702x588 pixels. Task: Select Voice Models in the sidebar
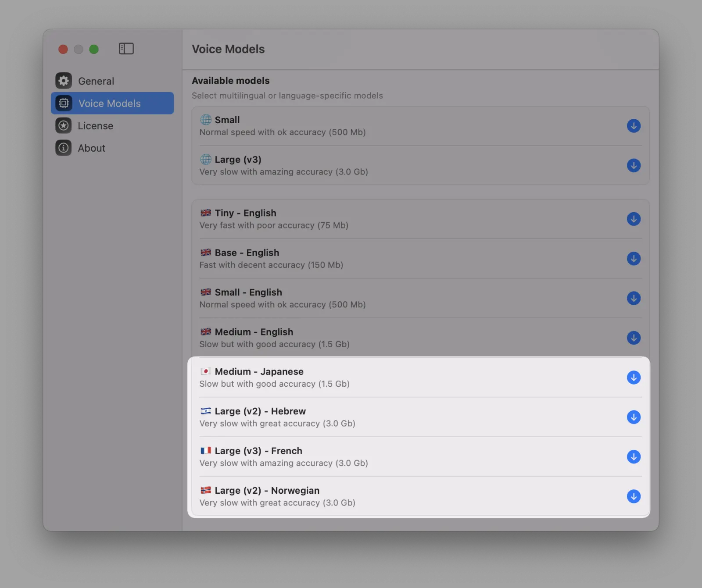[112, 103]
